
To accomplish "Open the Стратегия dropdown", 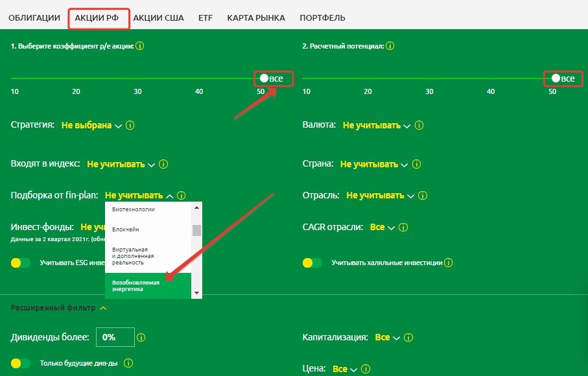I will tap(91, 125).
